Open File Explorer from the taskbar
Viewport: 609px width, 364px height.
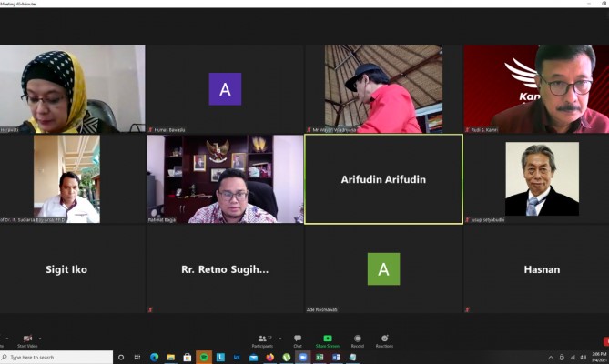(x=170, y=358)
